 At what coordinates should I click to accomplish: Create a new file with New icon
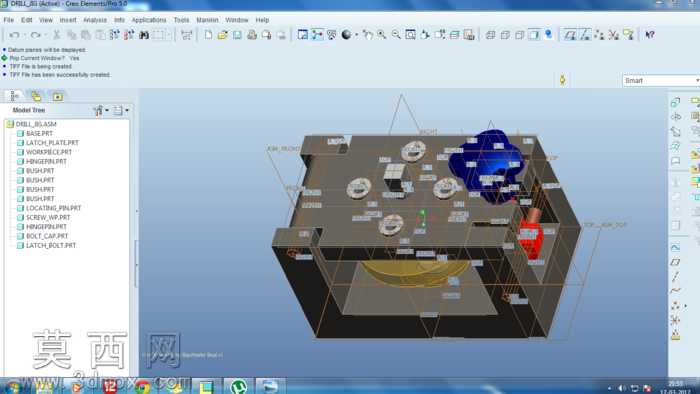pyautogui.click(x=208, y=35)
